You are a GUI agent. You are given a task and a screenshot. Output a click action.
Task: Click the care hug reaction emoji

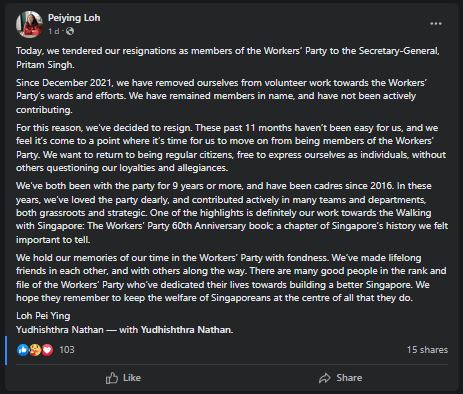35,350
